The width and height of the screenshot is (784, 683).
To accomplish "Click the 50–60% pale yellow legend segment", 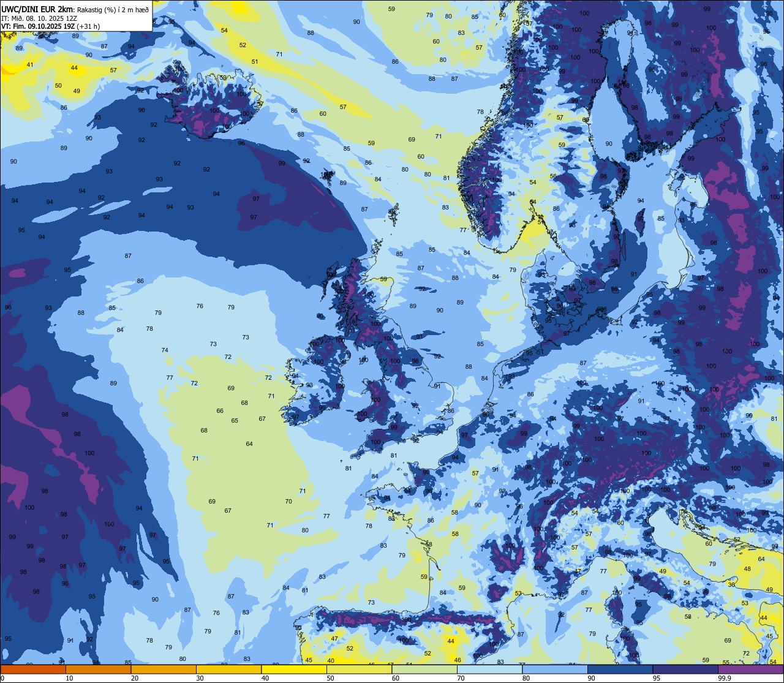I will (359, 670).
